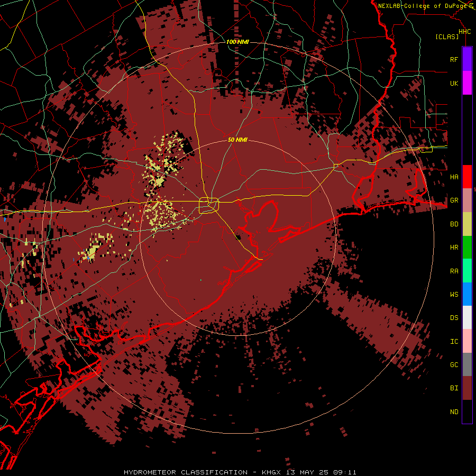Click the WS blue legend swatch
The image size is (476, 476).
(x=467, y=294)
